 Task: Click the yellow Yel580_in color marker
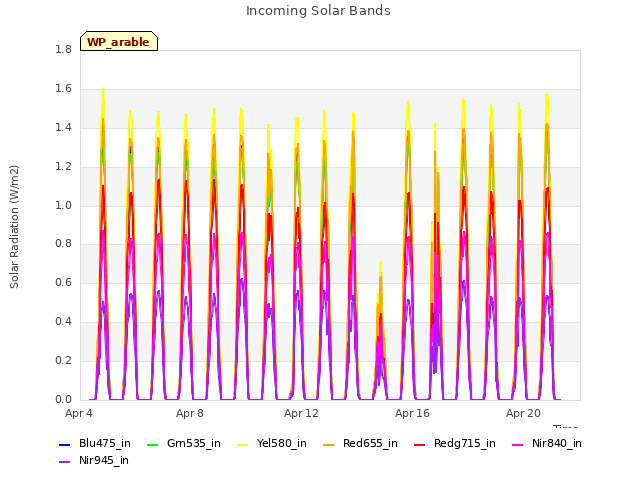pyautogui.click(x=242, y=444)
